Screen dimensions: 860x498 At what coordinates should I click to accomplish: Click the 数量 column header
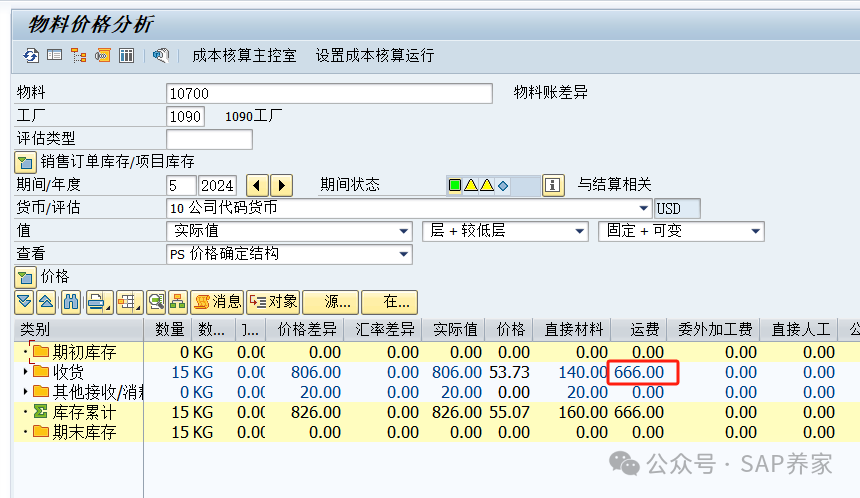[x=167, y=330]
